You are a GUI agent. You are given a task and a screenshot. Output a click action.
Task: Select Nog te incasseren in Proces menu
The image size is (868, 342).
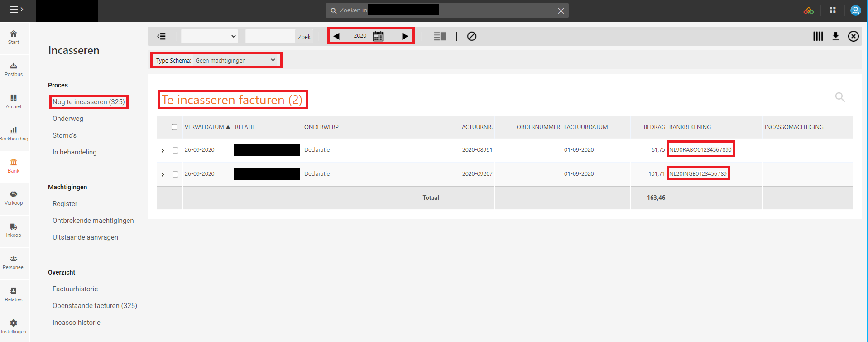[x=88, y=102]
